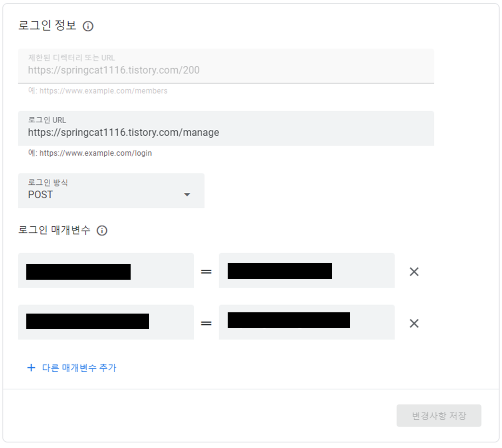This screenshot has height=448, width=502.
Task: Open the 로그인 방식 method dropdown
Action: coord(111,191)
